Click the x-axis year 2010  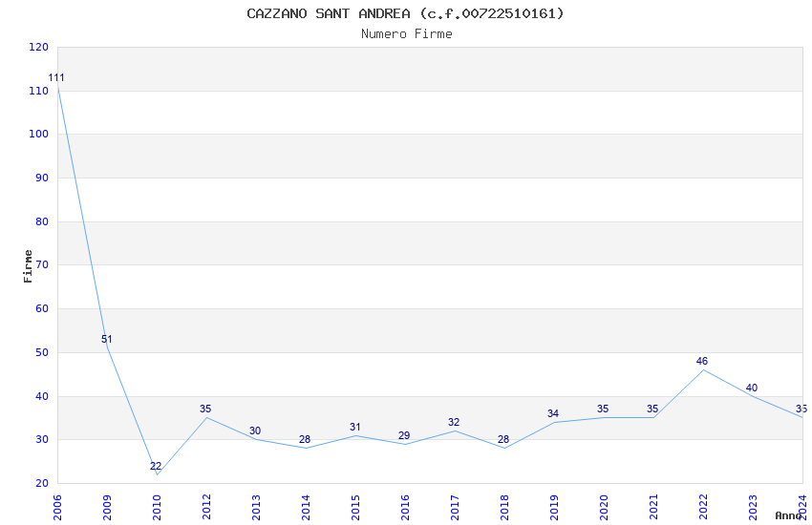157,507
